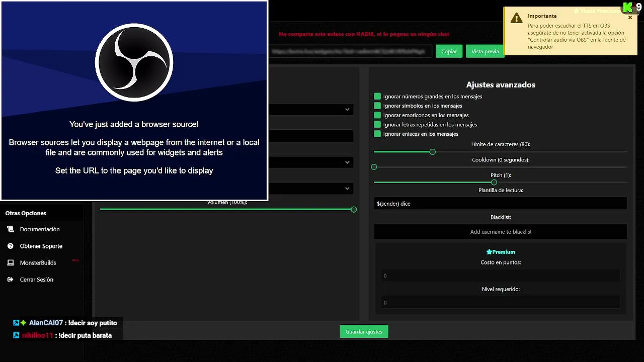The image size is (644, 362).
Task: Click the Costo en puntos field
Action: [x=501, y=276]
